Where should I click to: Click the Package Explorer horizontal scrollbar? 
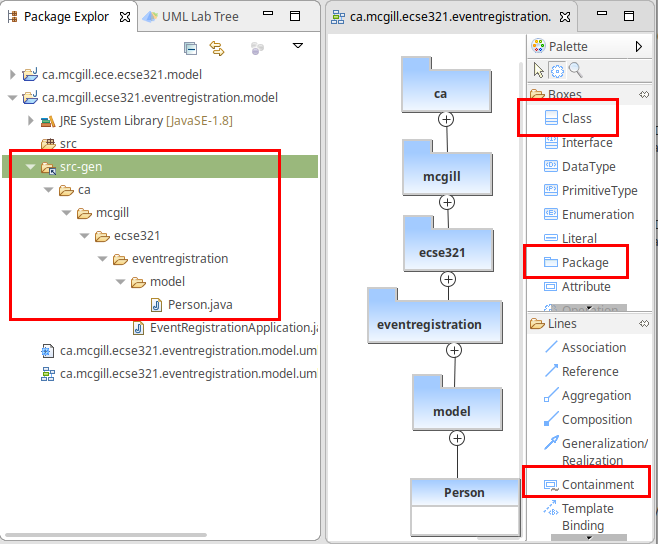coord(106,535)
